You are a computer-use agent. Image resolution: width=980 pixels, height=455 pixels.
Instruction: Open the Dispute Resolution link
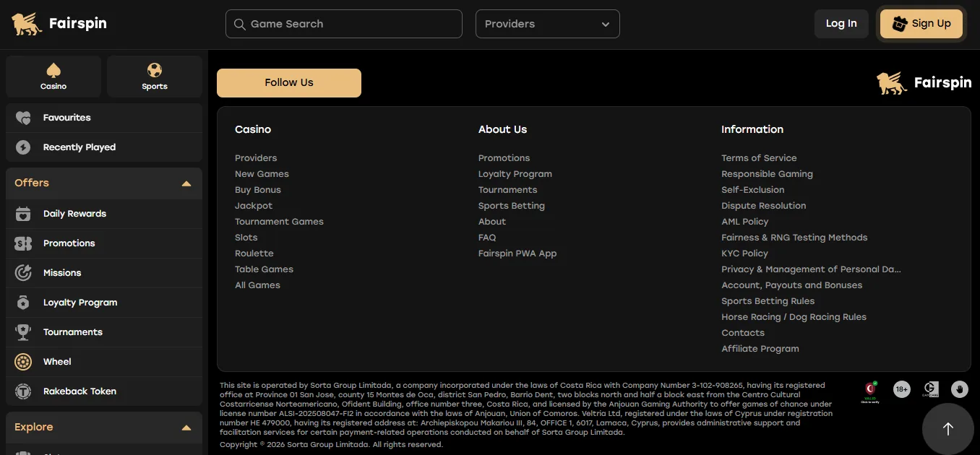(x=763, y=206)
